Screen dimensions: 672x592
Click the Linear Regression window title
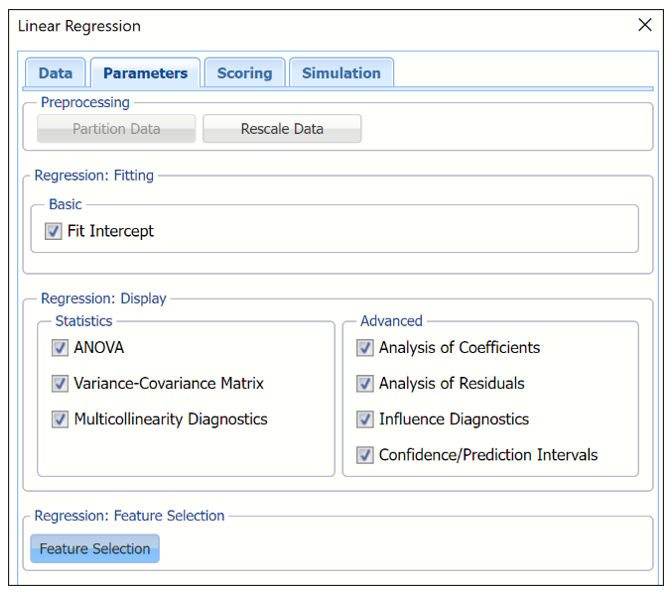80,26
